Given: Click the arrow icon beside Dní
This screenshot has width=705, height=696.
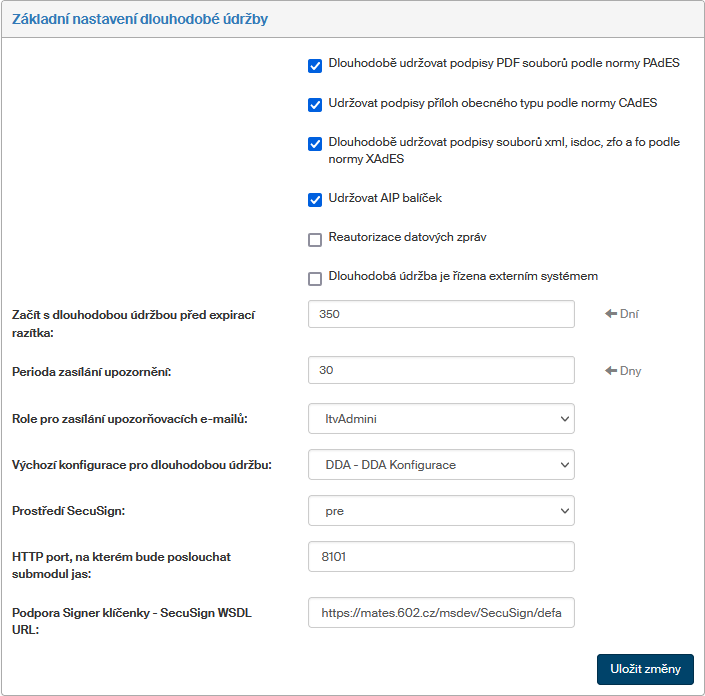Looking at the screenshot, I should point(611,314).
